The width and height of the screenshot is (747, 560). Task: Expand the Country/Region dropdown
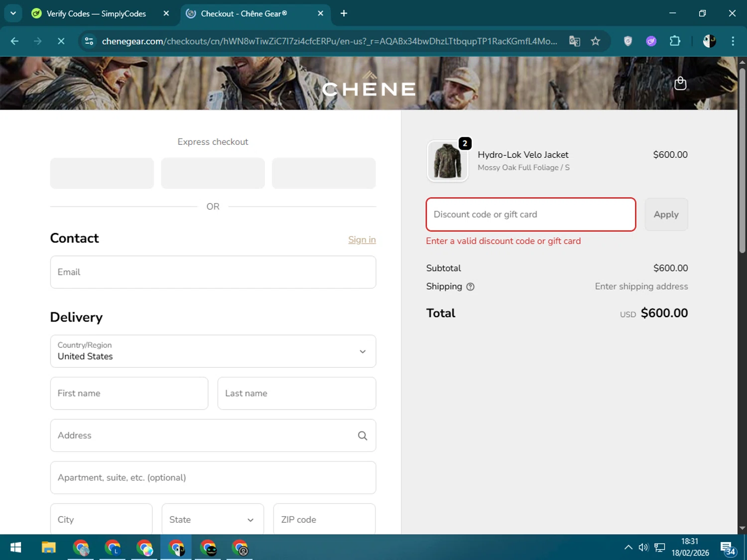point(213,351)
